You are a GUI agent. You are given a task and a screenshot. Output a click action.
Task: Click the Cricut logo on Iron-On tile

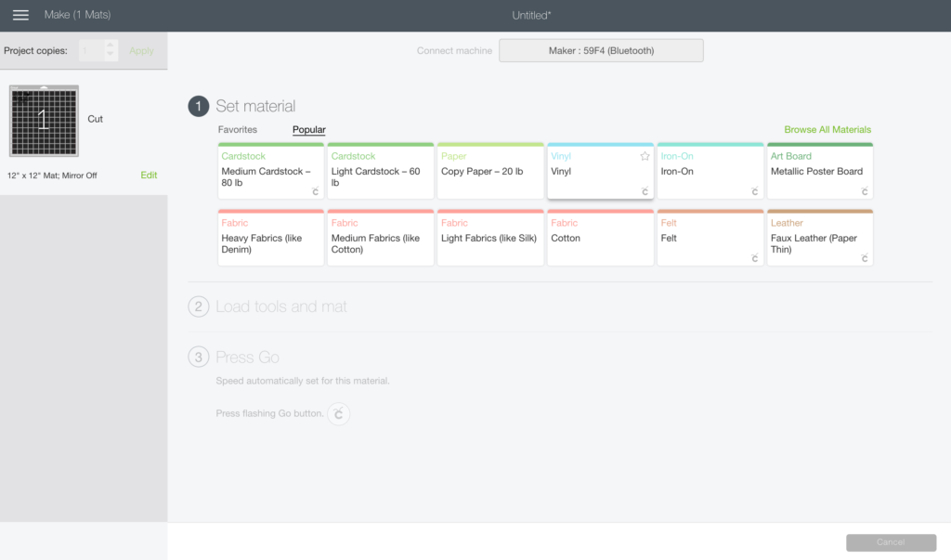click(x=754, y=191)
